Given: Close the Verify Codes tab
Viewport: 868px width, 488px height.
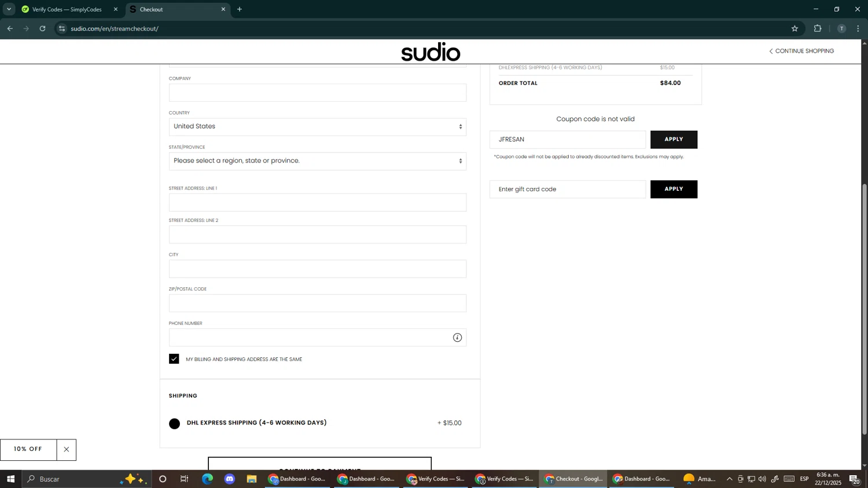Looking at the screenshot, I should (x=116, y=9).
